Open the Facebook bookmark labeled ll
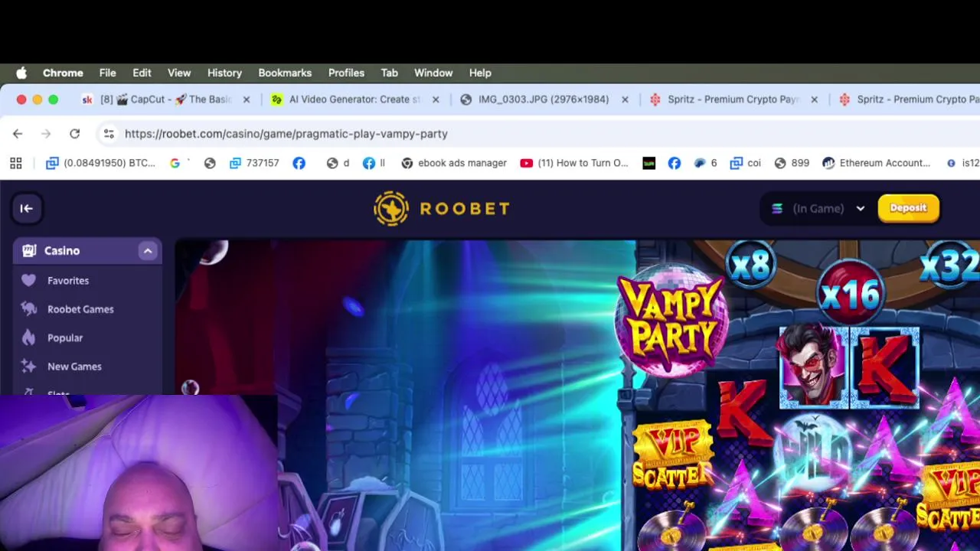 click(x=374, y=163)
